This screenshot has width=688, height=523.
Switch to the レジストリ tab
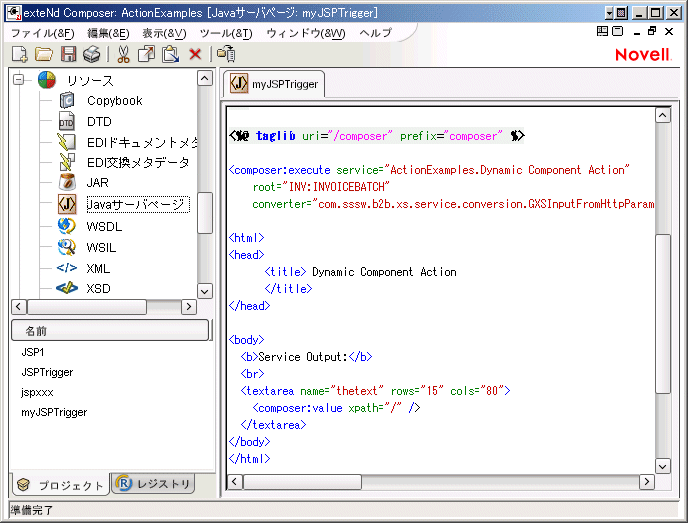tap(153, 485)
